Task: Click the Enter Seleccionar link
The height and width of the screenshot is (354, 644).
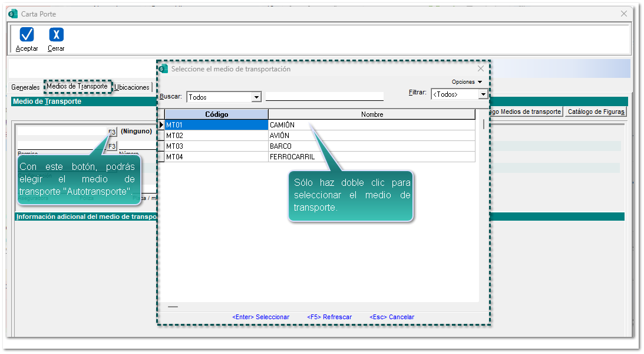Action: tap(260, 317)
